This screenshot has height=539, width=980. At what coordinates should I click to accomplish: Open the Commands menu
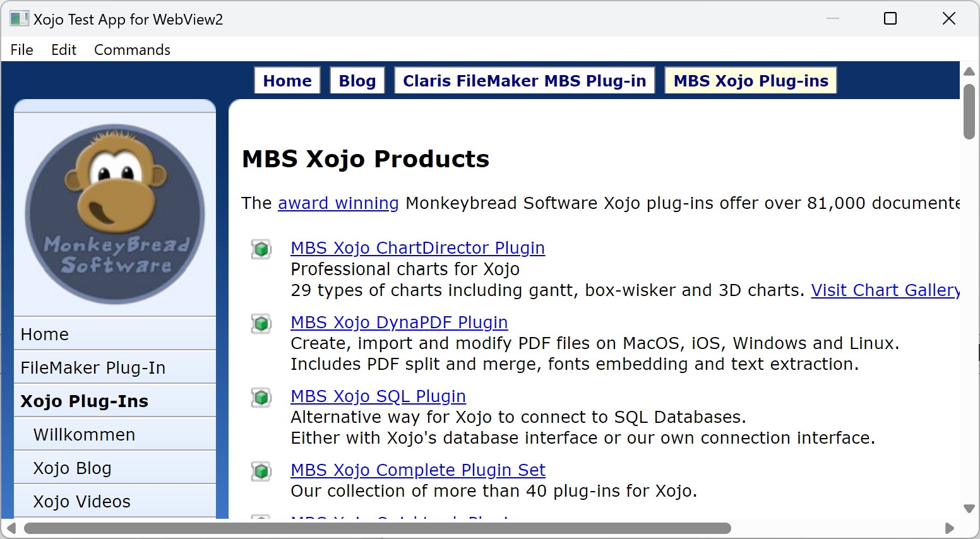point(131,49)
